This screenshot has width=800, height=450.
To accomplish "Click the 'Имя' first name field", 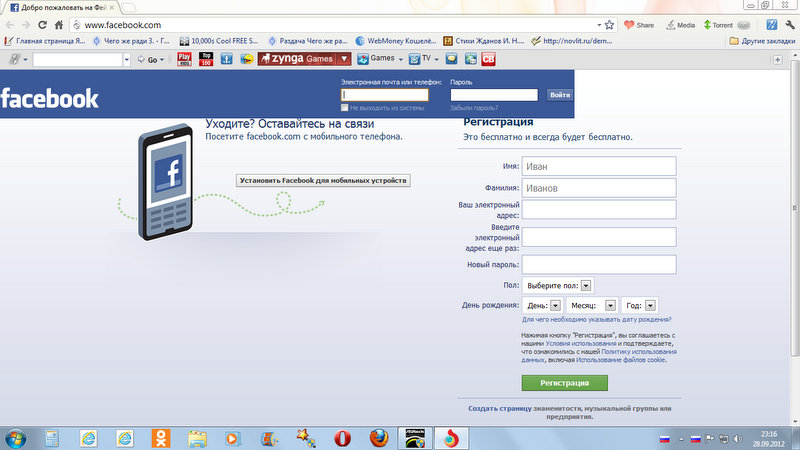I will tap(599, 166).
